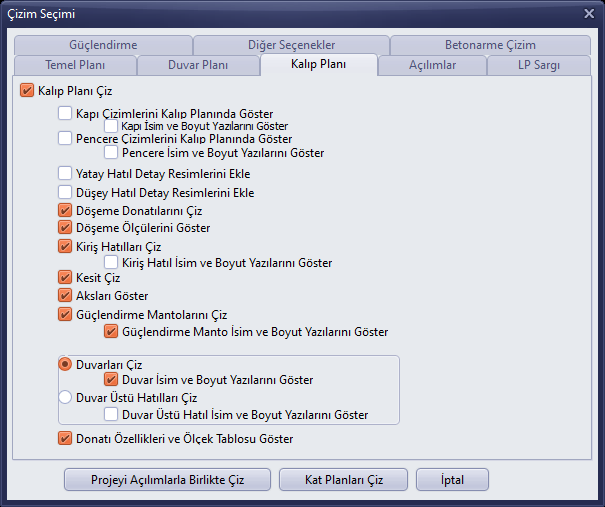The height and width of the screenshot is (507, 605).
Task: Tick Duvar Üstü Hatıl İsim ve Boyut Yazılarını Göster
Action: point(111,414)
